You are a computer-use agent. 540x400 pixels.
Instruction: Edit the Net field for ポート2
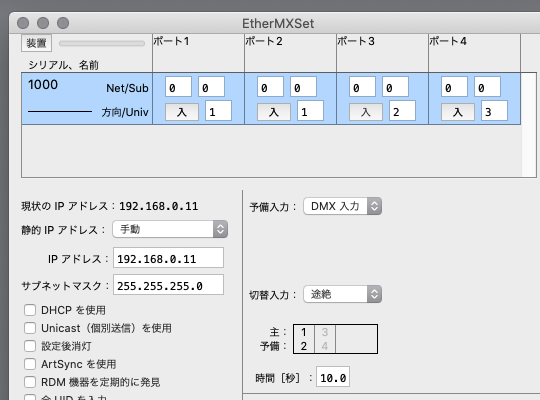270,87
